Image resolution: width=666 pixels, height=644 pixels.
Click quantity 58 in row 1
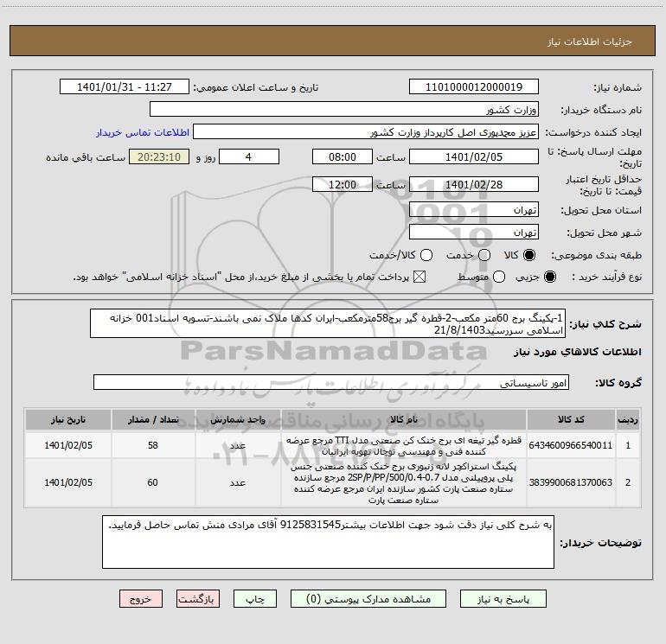point(153,445)
